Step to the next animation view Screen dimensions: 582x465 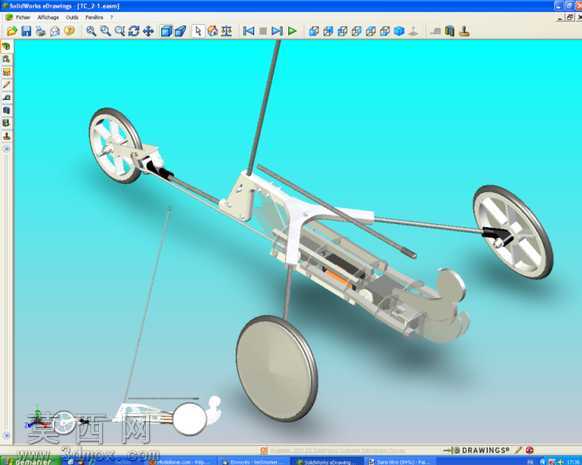[x=277, y=31]
